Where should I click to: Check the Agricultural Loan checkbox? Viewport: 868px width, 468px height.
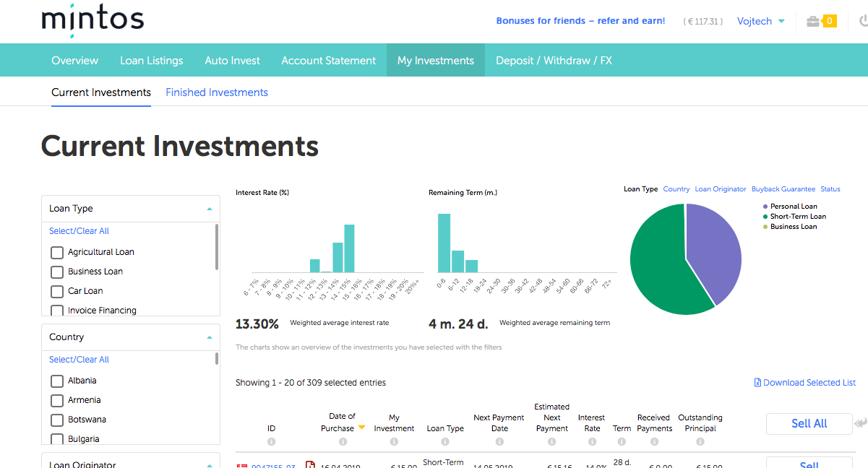(x=57, y=253)
